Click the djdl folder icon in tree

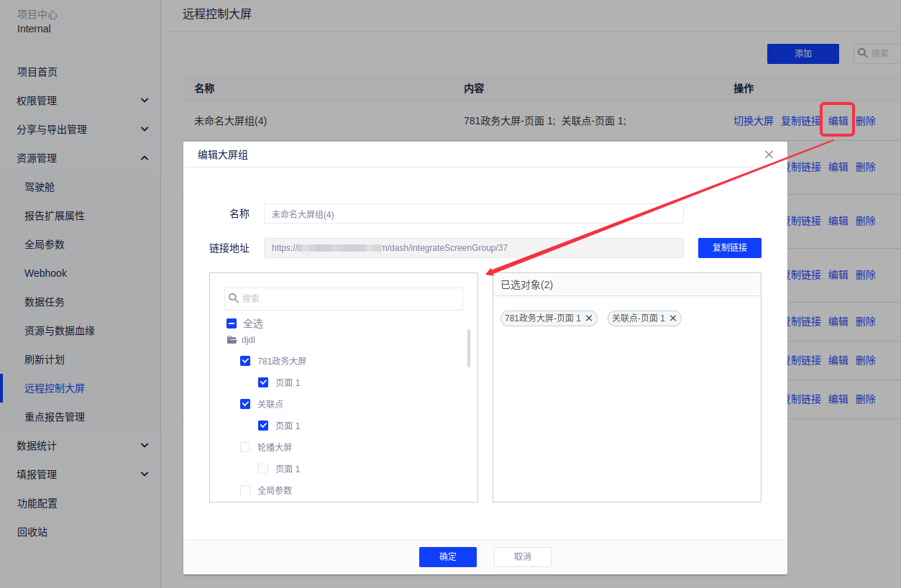[232, 340]
